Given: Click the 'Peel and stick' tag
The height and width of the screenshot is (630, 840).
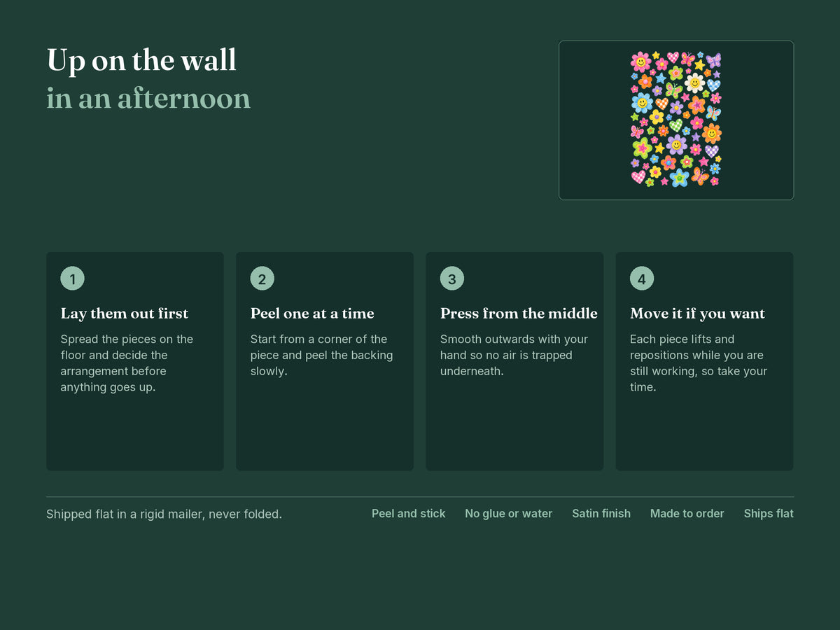Looking at the screenshot, I should (408, 514).
